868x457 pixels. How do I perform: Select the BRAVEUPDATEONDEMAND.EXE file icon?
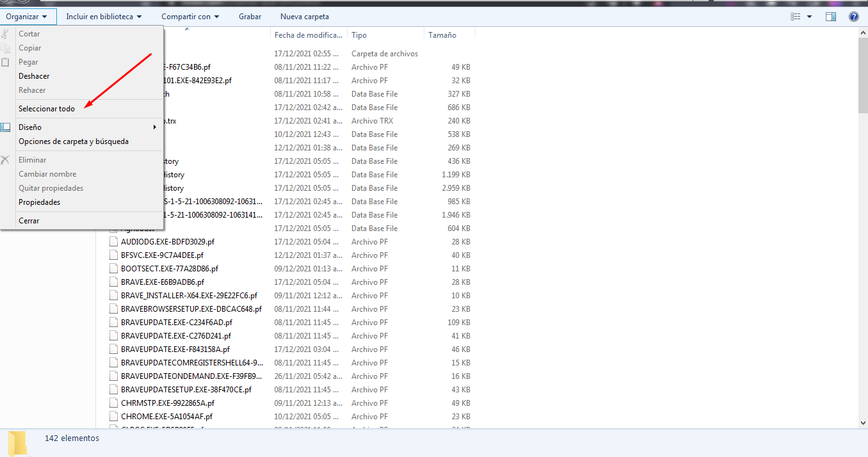click(x=114, y=376)
